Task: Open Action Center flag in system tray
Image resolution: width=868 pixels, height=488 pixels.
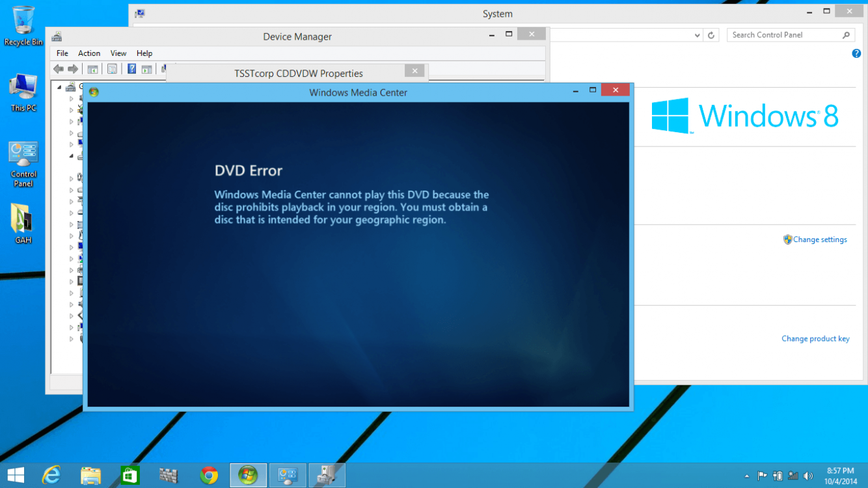Action: pyautogui.click(x=762, y=476)
